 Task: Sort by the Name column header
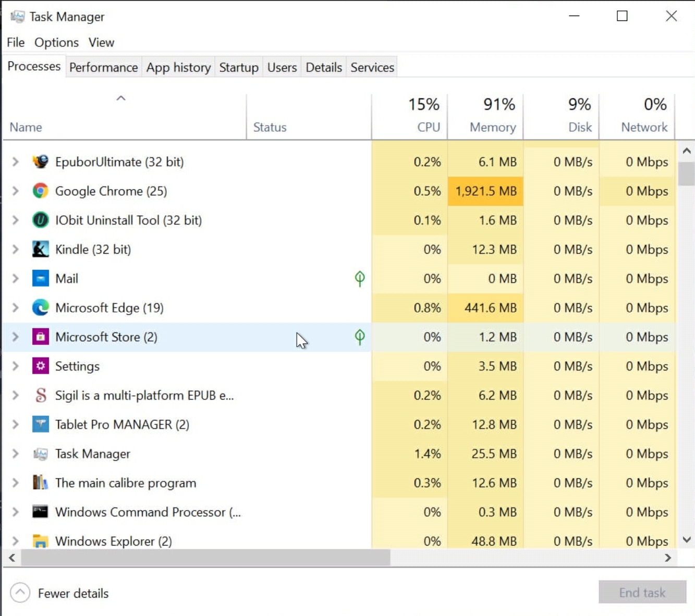pyautogui.click(x=125, y=117)
